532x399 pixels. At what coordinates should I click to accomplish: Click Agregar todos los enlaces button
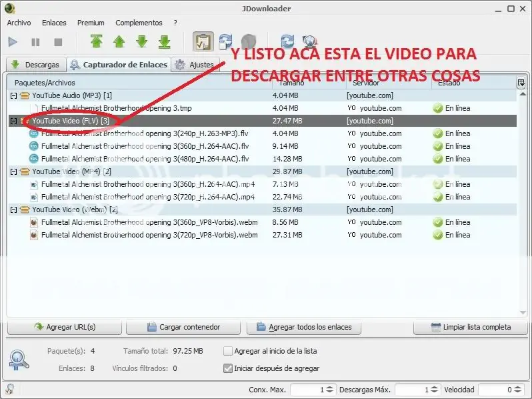[x=304, y=327]
